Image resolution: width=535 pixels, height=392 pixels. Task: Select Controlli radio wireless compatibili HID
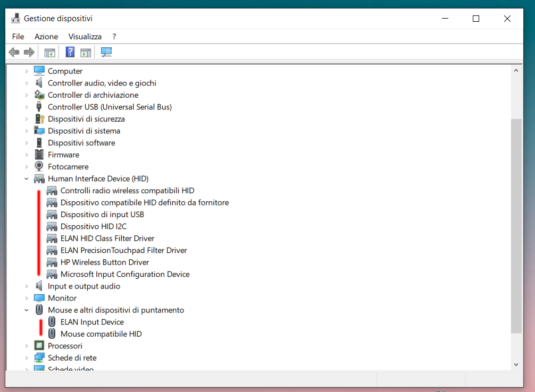(127, 191)
